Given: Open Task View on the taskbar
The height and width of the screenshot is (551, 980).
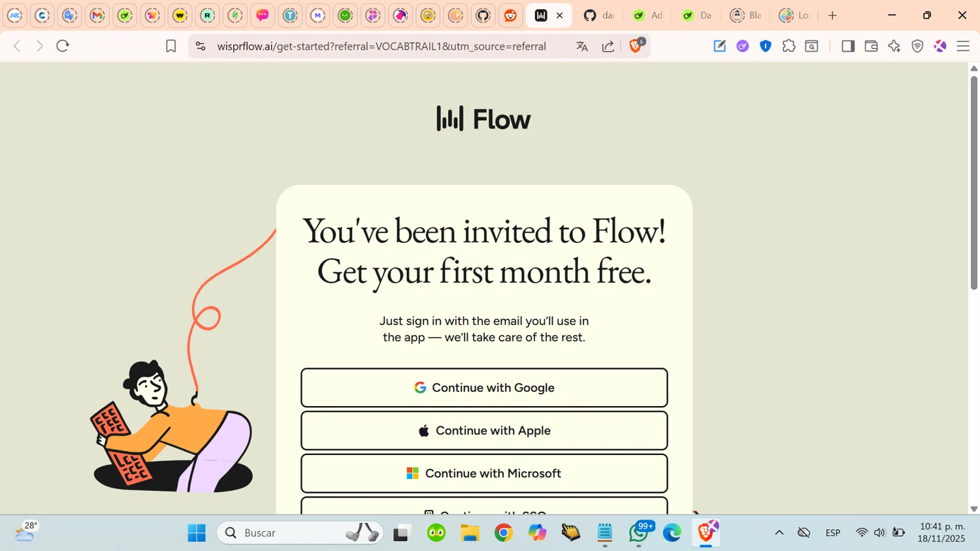Looking at the screenshot, I should tap(401, 533).
